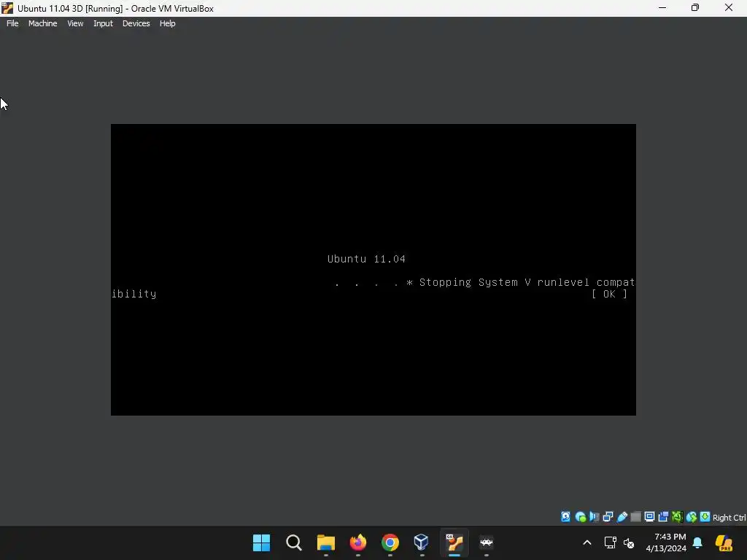Image resolution: width=747 pixels, height=560 pixels.
Task: Click the keyboard capture green arrow icon
Action: pos(705,517)
